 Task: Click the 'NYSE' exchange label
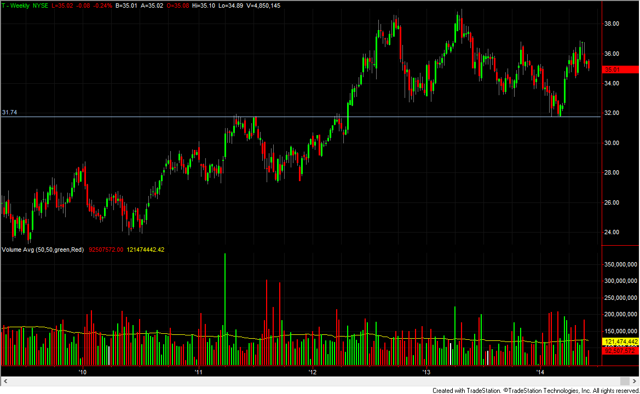pyautogui.click(x=40, y=6)
